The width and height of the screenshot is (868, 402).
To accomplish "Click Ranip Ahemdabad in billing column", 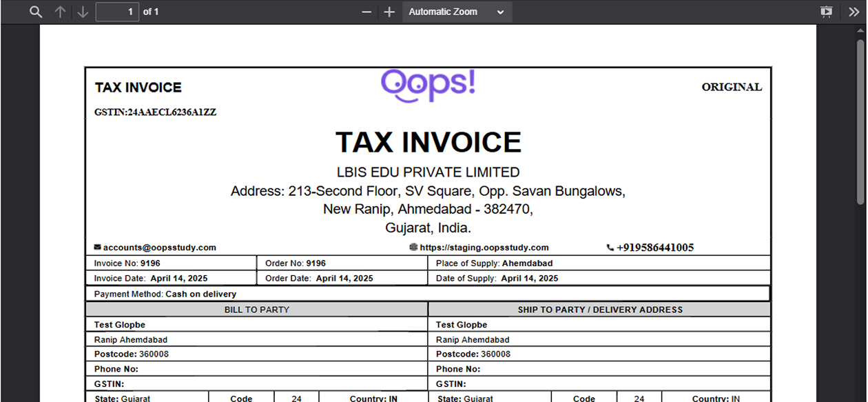I will pyautogui.click(x=131, y=340).
